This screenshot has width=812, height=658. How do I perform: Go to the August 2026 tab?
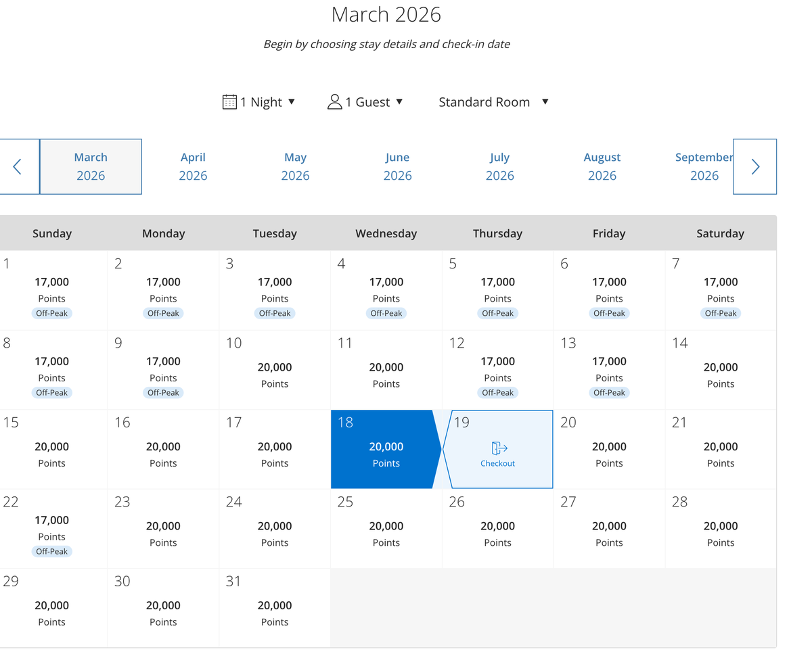(602, 166)
